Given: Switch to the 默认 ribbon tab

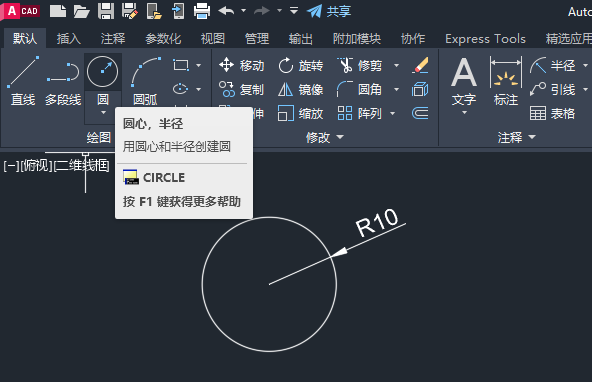Looking at the screenshot, I should pos(25,39).
